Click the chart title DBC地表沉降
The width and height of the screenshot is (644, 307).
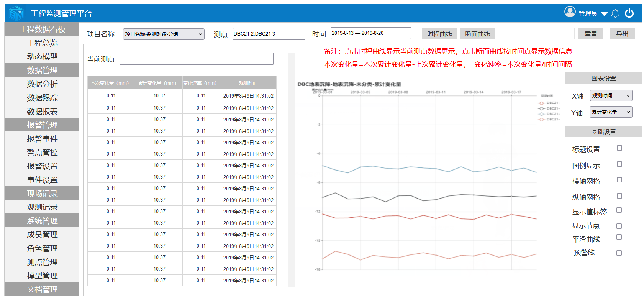349,84
